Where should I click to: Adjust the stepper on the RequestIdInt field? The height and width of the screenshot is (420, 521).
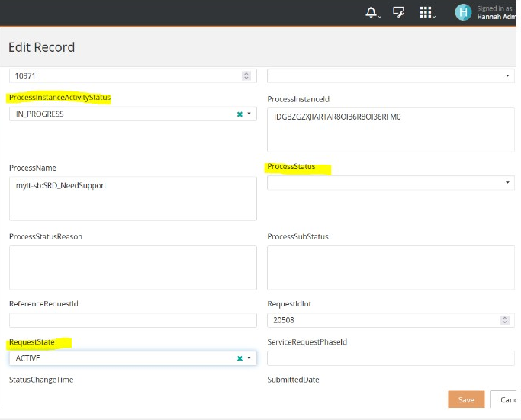[505, 320]
